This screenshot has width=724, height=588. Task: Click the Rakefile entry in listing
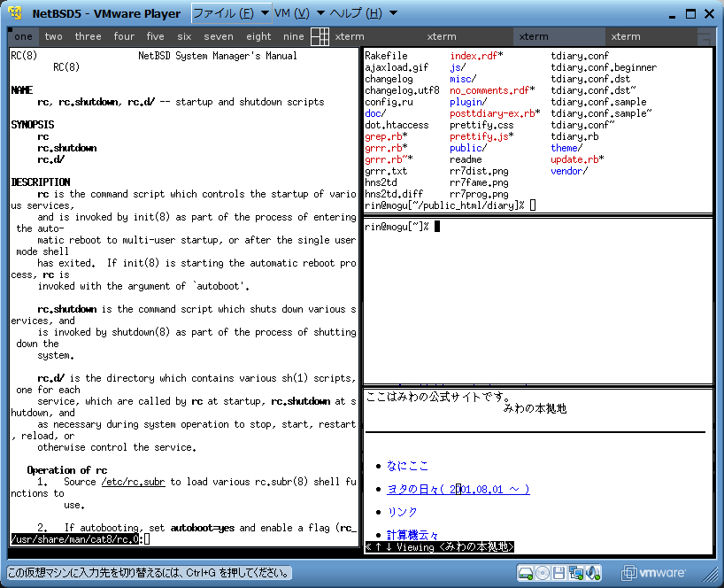click(386, 56)
